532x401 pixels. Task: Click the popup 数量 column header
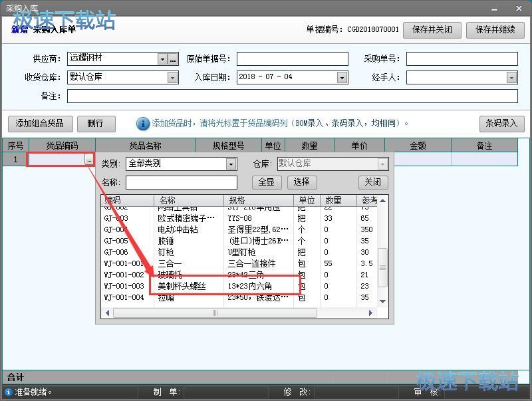pos(338,200)
